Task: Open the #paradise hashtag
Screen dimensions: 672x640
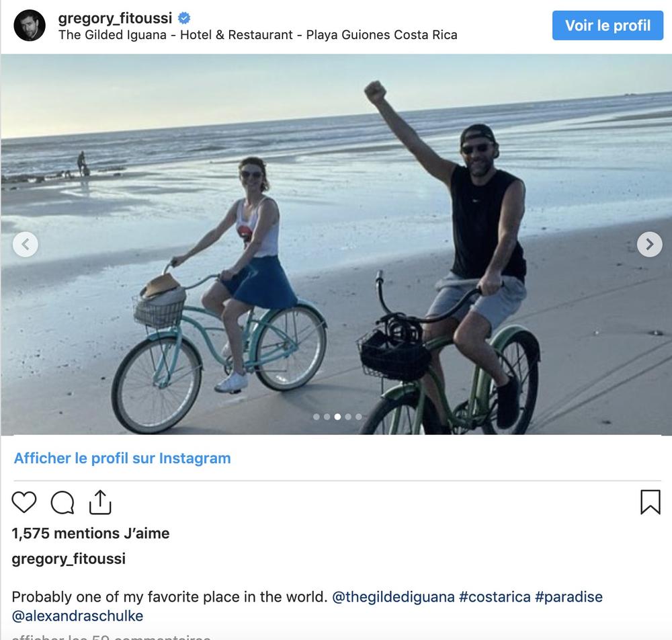Action: tap(569, 597)
